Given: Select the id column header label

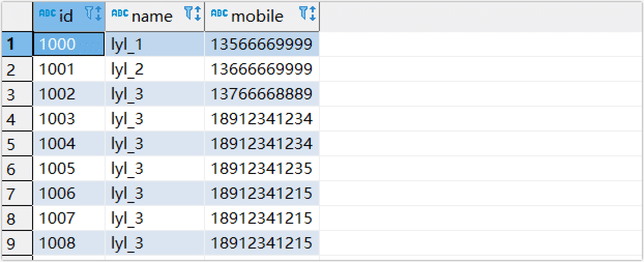Looking at the screenshot, I should [x=66, y=16].
